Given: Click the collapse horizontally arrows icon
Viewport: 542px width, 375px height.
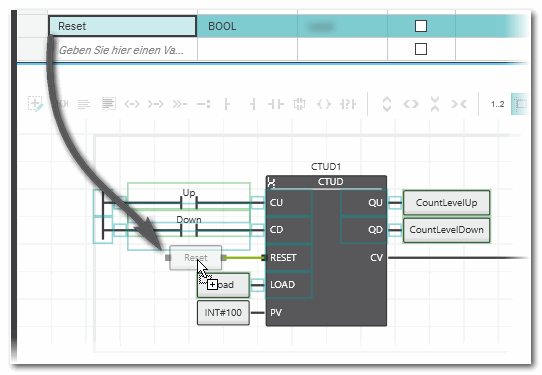Looking at the screenshot, I should coord(459,104).
